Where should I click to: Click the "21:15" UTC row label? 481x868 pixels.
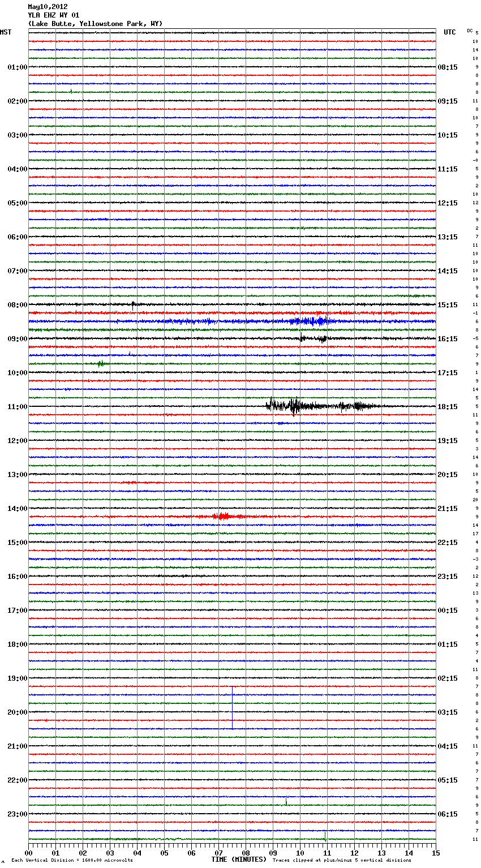click(x=448, y=509)
